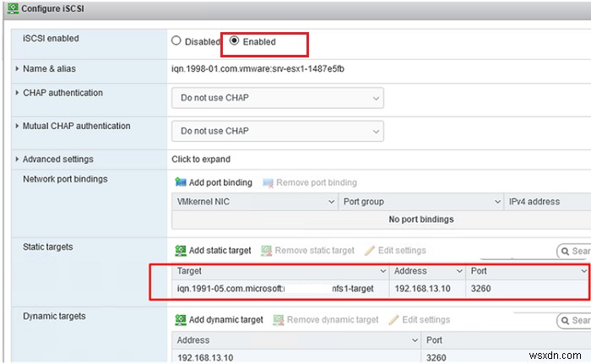This screenshot has height=364, width=591.
Task: Open the VMkernel NIC column dropdown arrow
Action: [331, 202]
